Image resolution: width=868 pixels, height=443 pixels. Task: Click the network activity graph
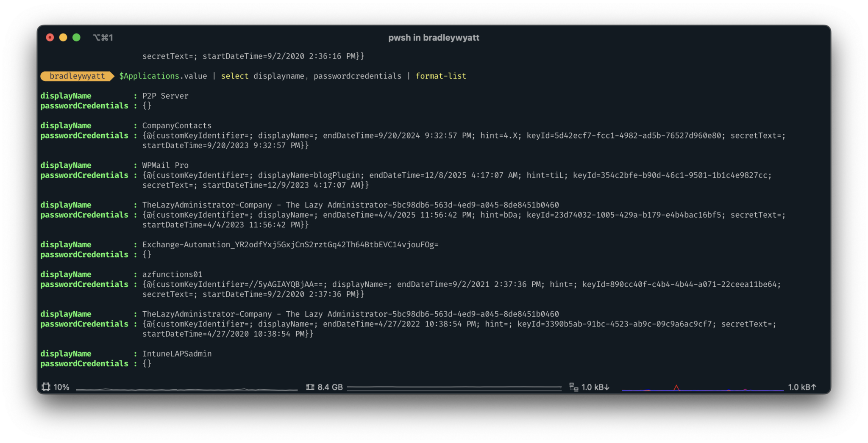(x=703, y=388)
